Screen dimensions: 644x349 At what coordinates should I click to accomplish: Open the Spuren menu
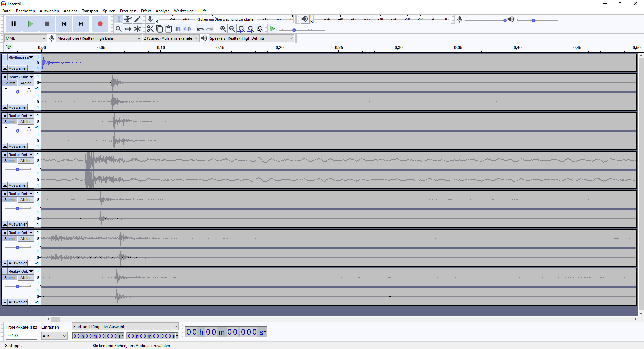tap(109, 11)
